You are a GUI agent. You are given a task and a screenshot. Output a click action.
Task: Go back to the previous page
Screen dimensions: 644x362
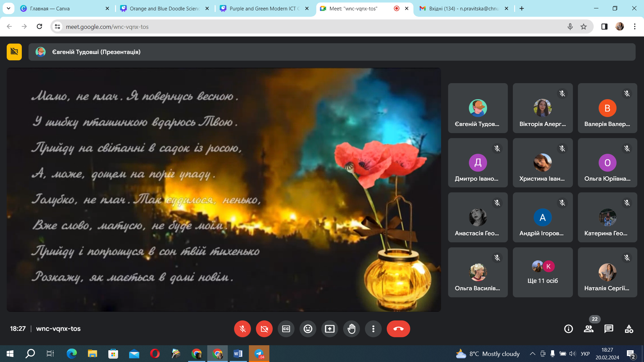point(9,26)
